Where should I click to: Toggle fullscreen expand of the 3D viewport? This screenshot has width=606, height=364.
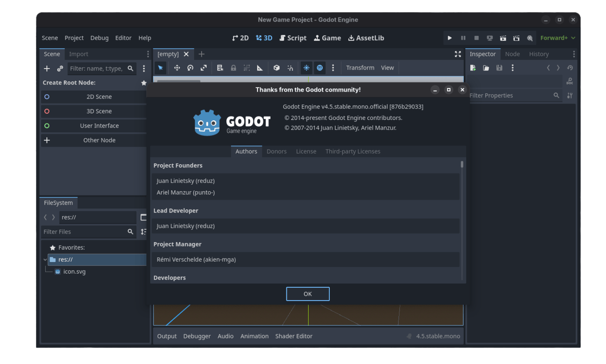pos(458,54)
